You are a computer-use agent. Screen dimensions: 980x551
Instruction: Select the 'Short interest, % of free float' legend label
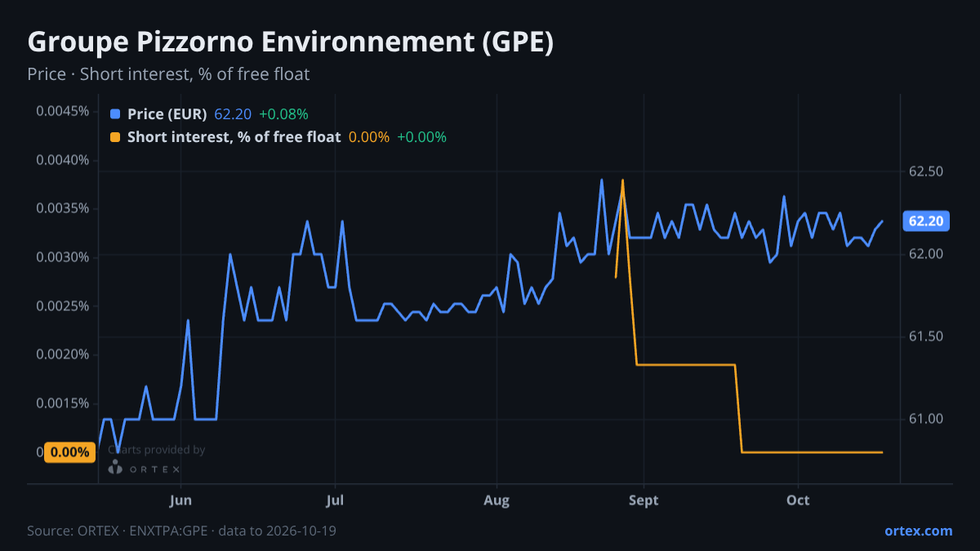(x=234, y=137)
